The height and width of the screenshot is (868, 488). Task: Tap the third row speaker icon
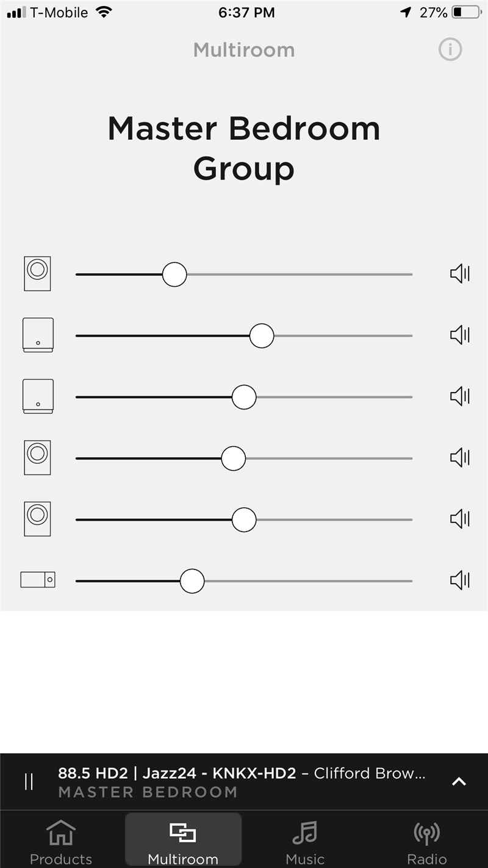pos(38,396)
